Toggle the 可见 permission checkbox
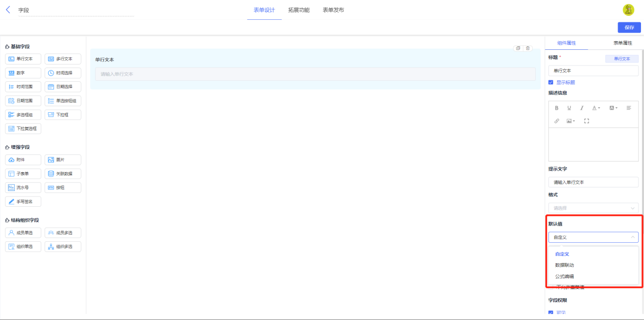644x320 pixels. 551,313
